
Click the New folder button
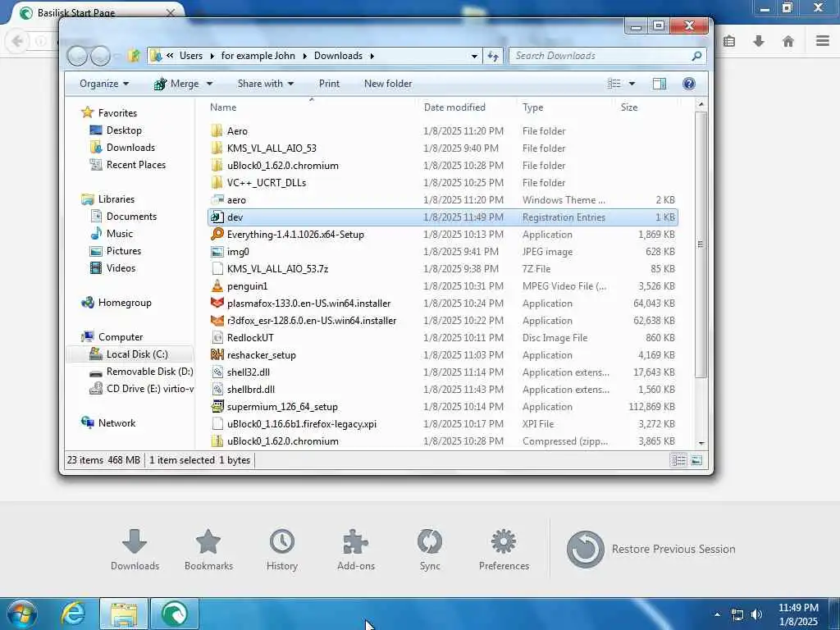[x=388, y=84]
